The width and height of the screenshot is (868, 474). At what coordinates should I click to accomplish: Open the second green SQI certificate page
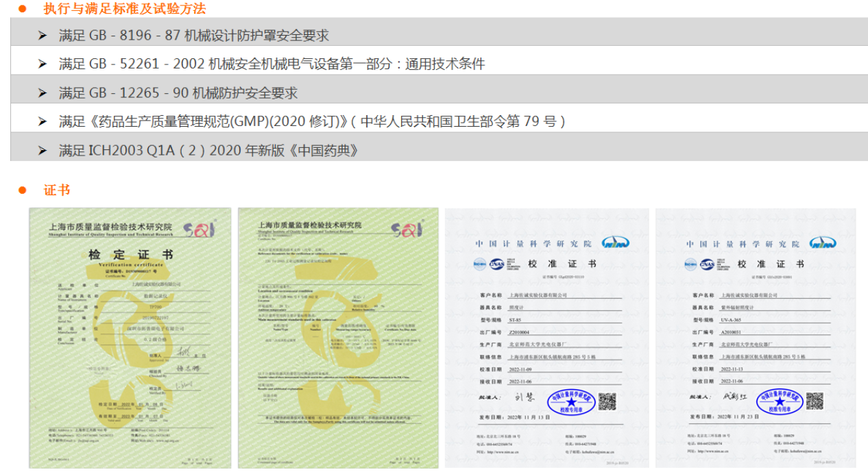pos(337,338)
